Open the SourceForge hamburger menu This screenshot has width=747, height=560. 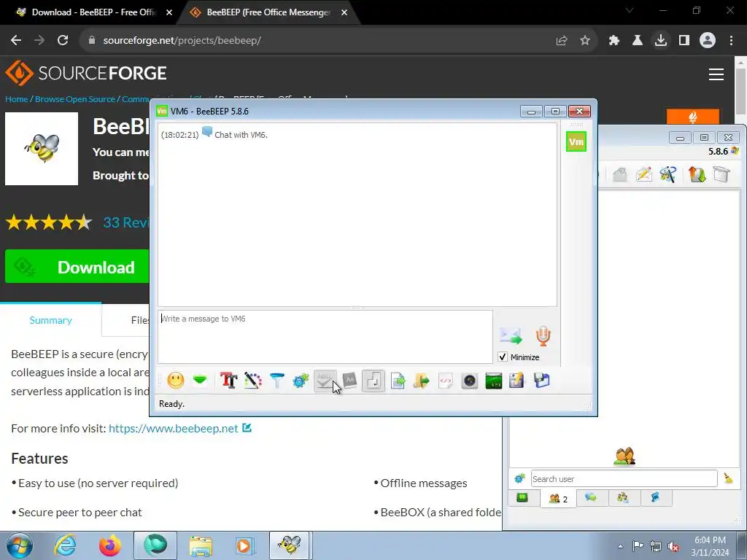[716, 74]
